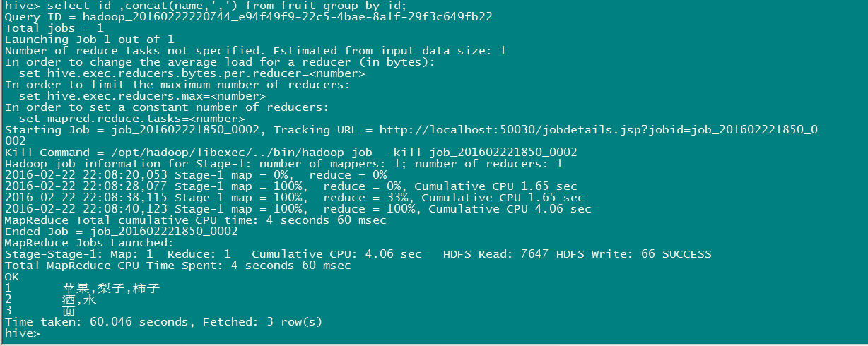
Task: Click the empty hive> prompt at bottom
Action: click(23, 333)
